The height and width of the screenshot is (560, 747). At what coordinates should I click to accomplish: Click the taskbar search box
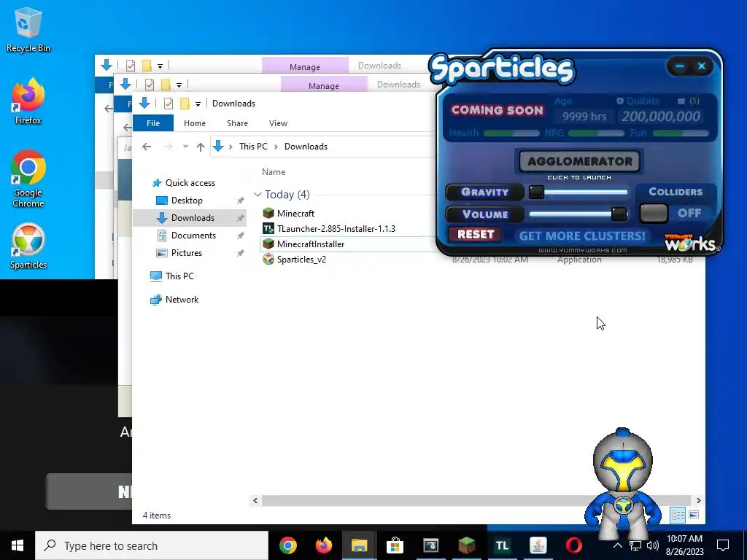coord(152,545)
